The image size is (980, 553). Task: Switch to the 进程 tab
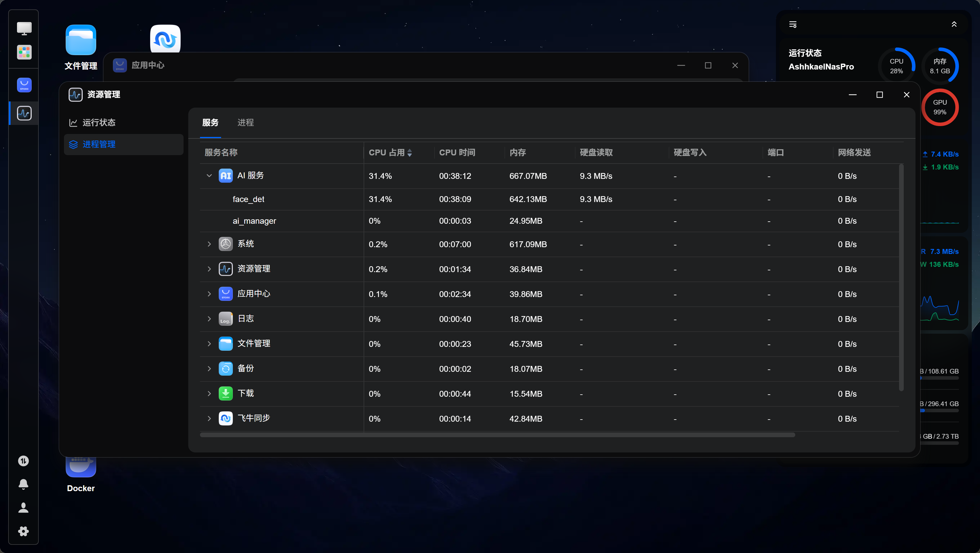[x=245, y=123]
